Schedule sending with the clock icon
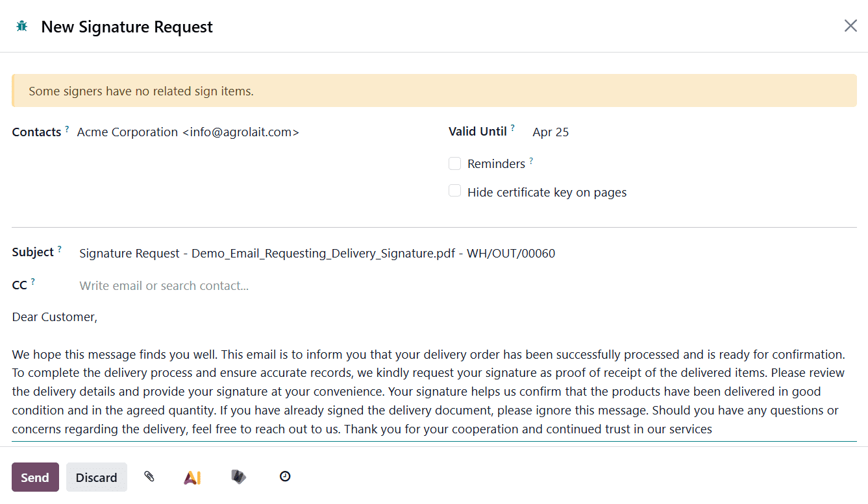The image size is (868, 504). [x=284, y=476]
